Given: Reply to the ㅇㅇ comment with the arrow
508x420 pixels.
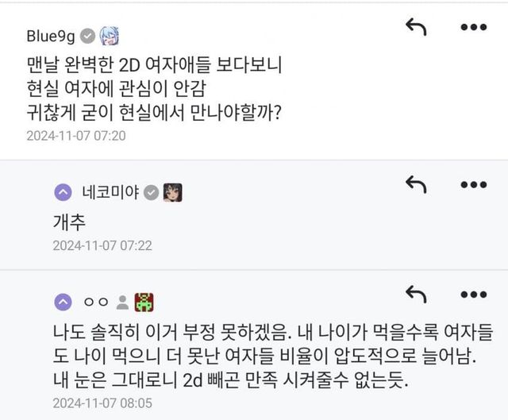Looking at the screenshot, I should coord(416,294).
